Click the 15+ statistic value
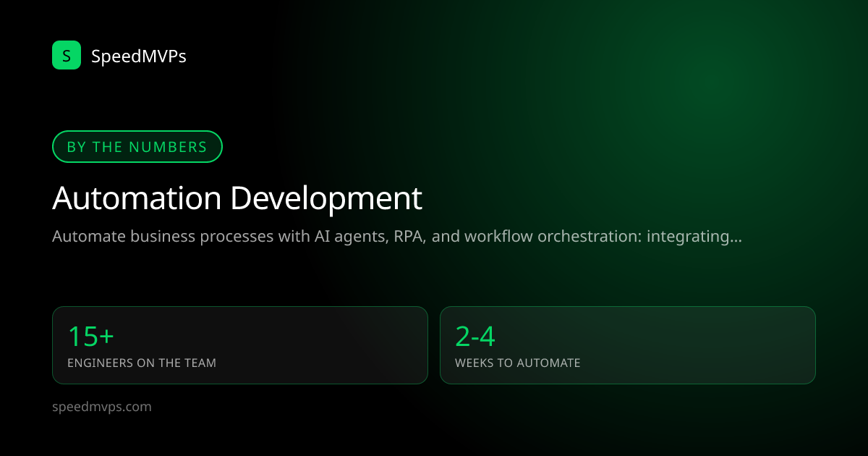This screenshot has width=868, height=456. (90, 337)
